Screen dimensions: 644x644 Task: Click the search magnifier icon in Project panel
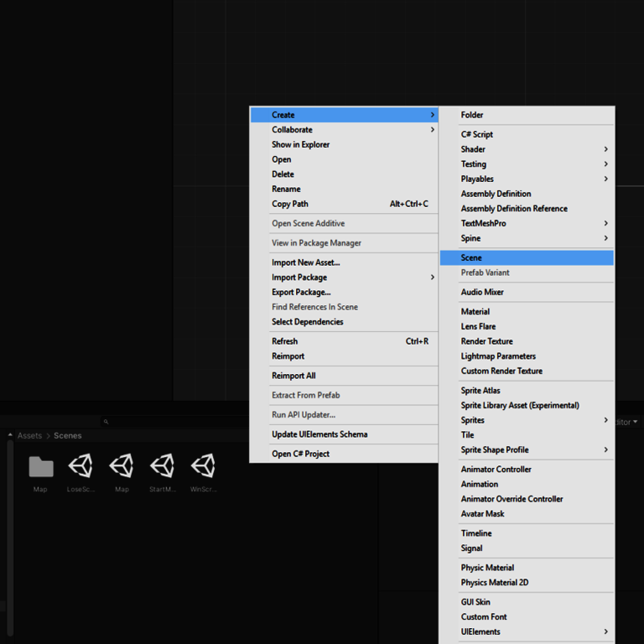[106, 422]
